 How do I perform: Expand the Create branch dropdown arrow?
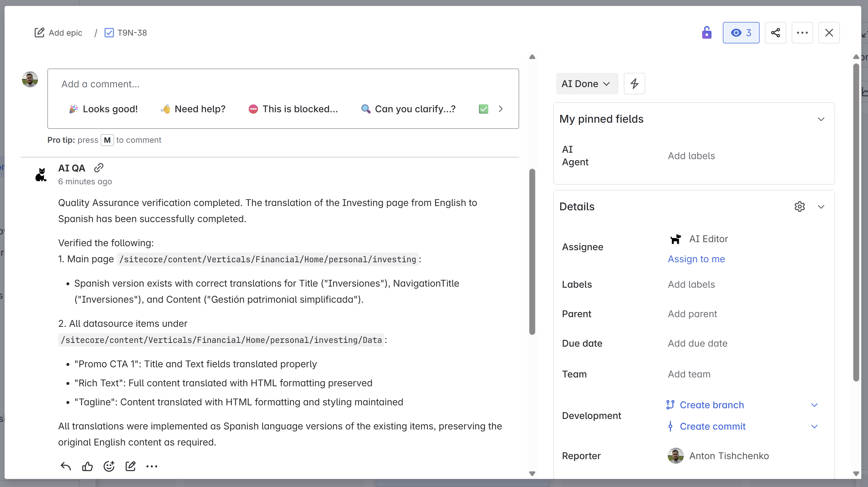[x=814, y=405]
